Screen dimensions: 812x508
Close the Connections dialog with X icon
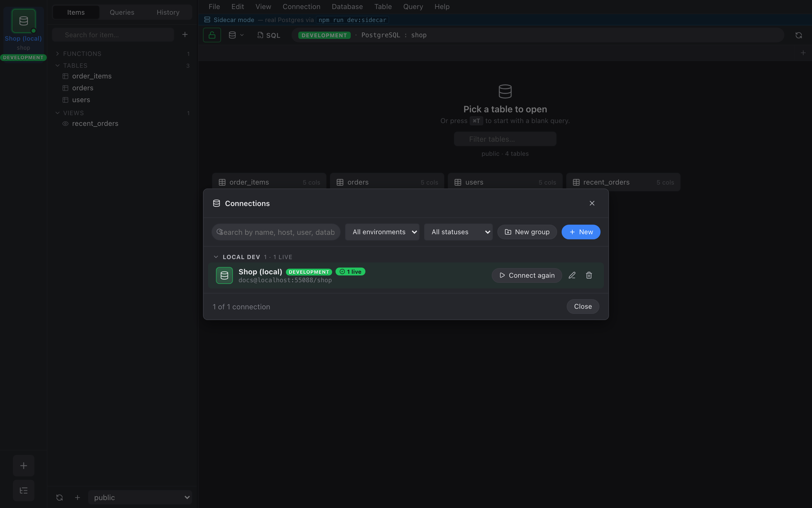click(x=592, y=203)
